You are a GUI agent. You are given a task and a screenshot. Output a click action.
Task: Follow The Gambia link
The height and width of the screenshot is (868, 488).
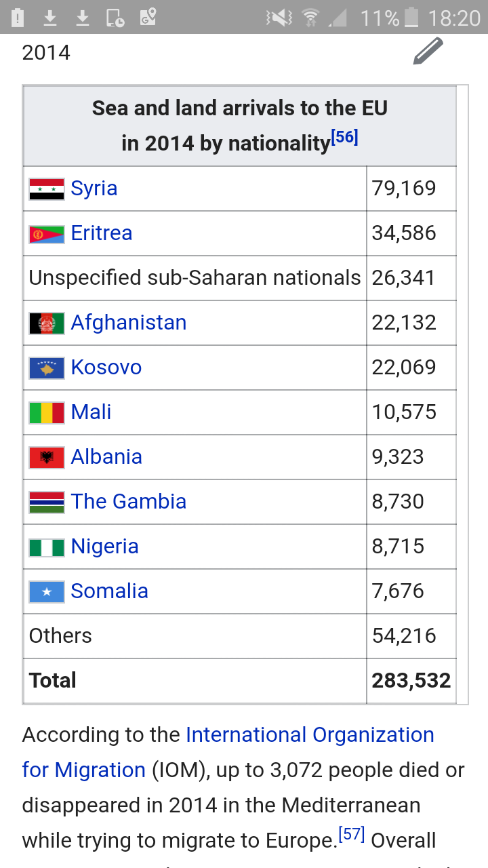pos(129,502)
